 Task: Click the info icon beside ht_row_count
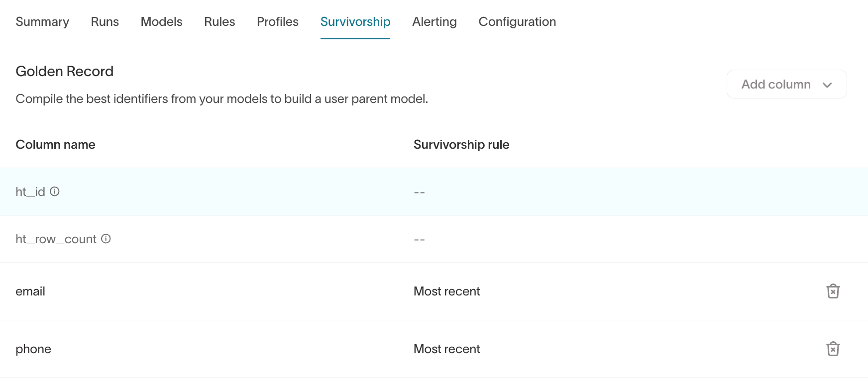(x=105, y=239)
